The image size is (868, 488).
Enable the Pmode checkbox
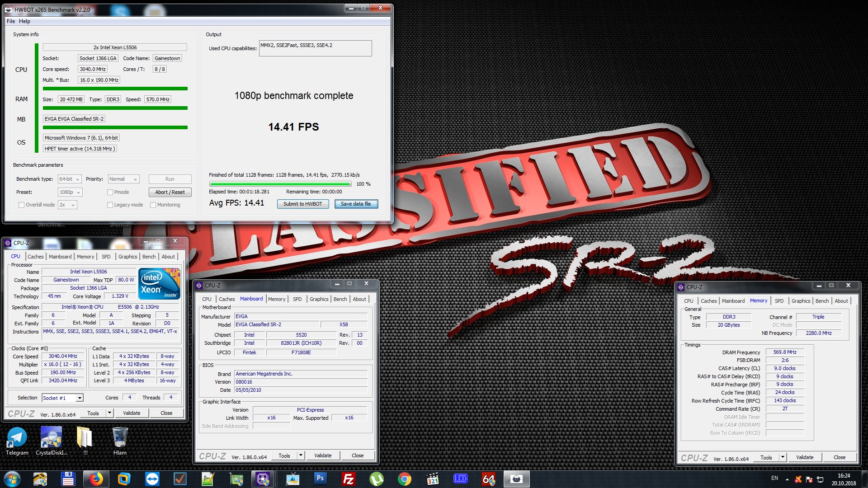110,192
